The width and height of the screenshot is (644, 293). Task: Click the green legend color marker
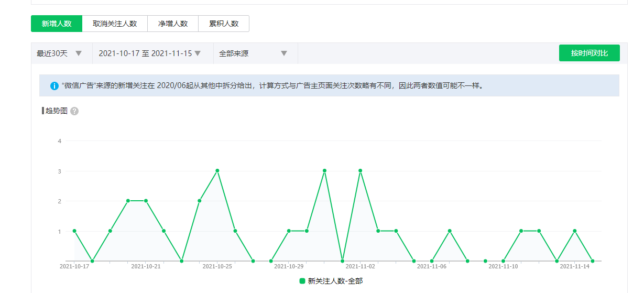(302, 281)
